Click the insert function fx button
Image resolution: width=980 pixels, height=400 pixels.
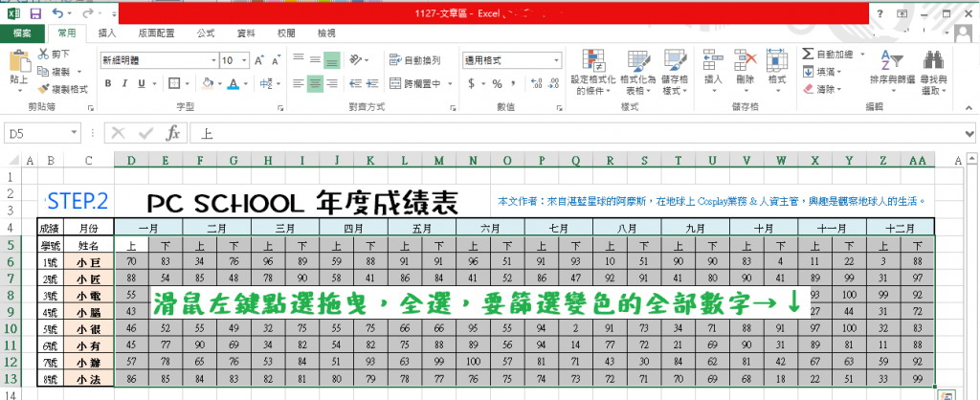173,133
